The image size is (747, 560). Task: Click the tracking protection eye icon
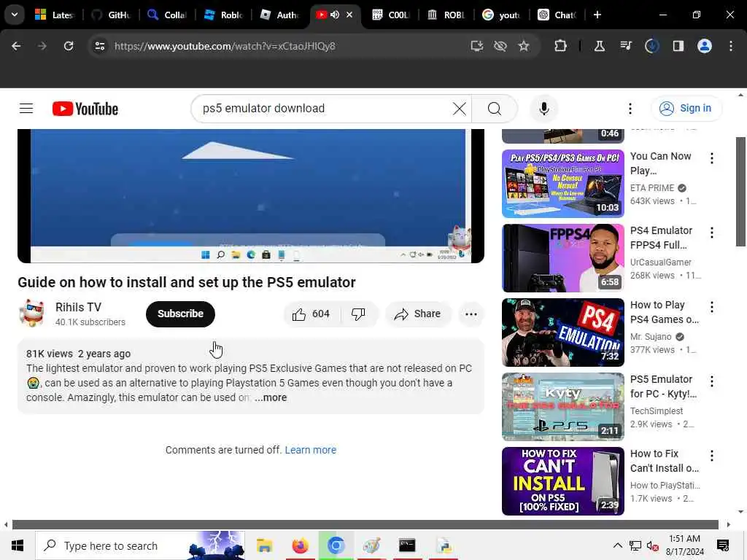[500, 46]
